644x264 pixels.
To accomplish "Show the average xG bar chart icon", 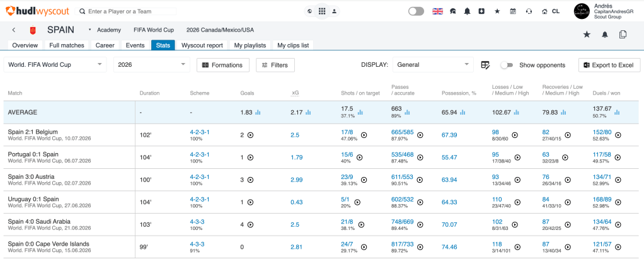I will [x=308, y=112].
